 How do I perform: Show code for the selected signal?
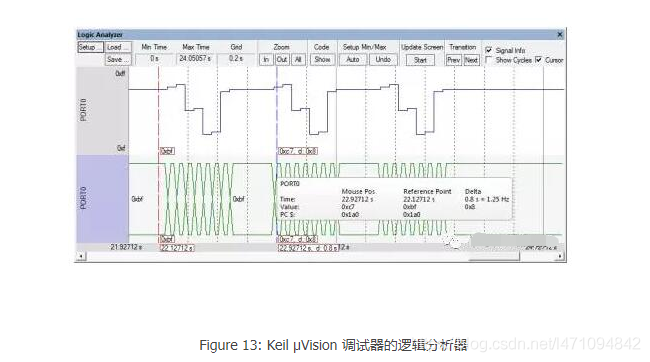pos(322,60)
